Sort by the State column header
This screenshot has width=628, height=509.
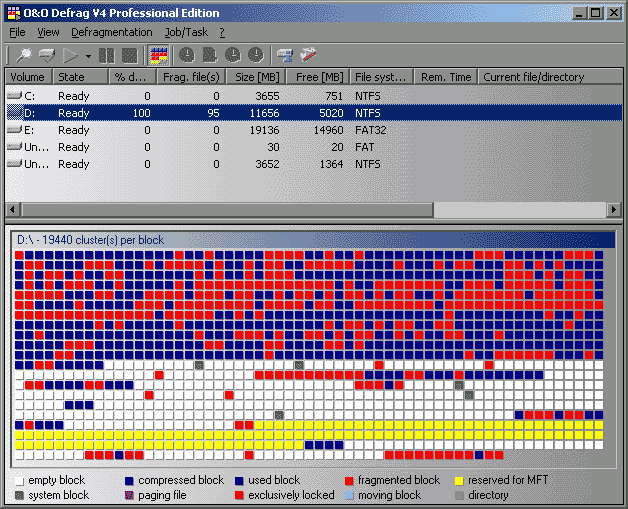(x=81, y=76)
